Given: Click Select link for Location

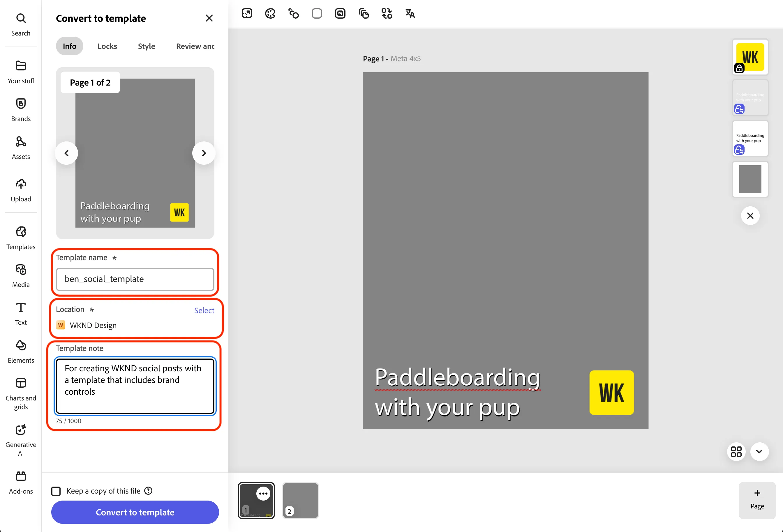Looking at the screenshot, I should coord(204,310).
